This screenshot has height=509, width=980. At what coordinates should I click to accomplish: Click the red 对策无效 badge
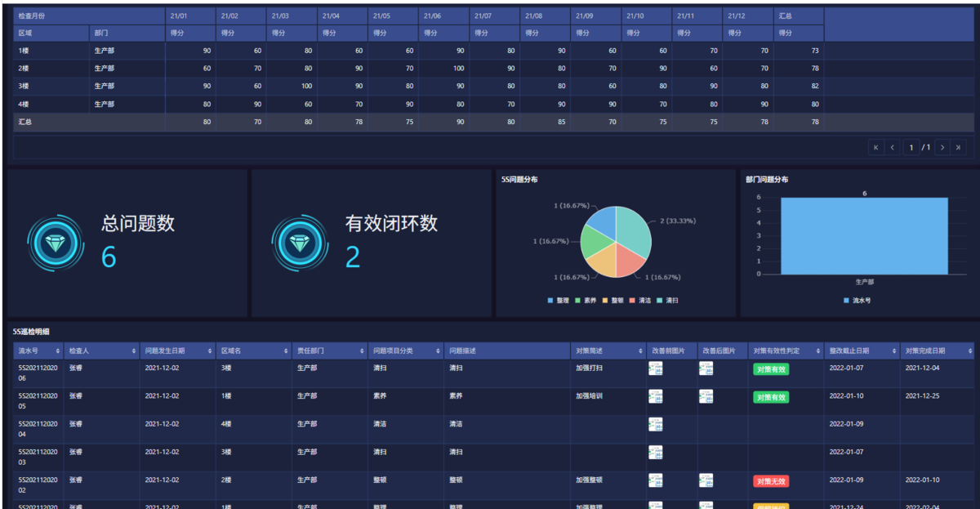[x=771, y=481]
